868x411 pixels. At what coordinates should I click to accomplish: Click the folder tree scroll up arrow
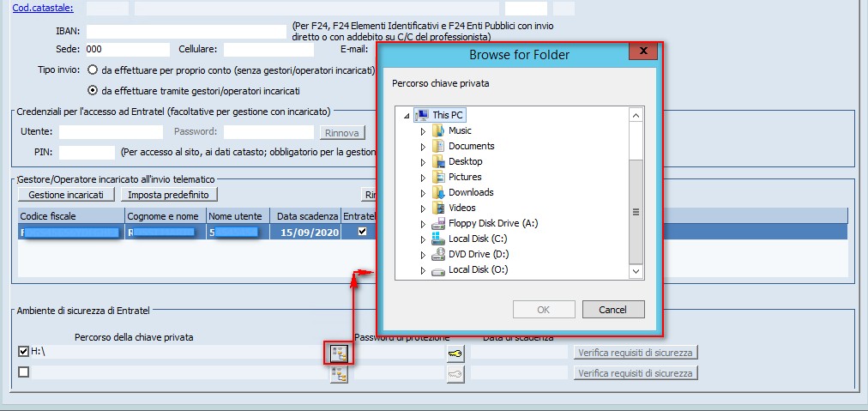tap(636, 116)
